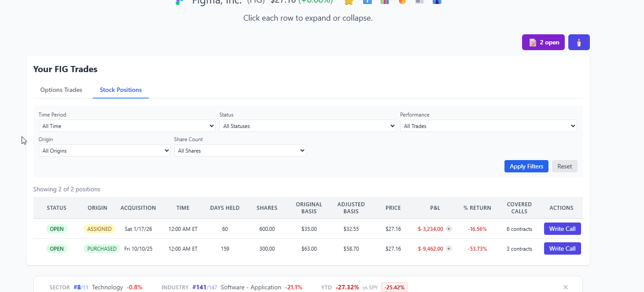Click the $58.70 adjusted basis cell
This screenshot has width=644, height=292.
[x=351, y=249]
